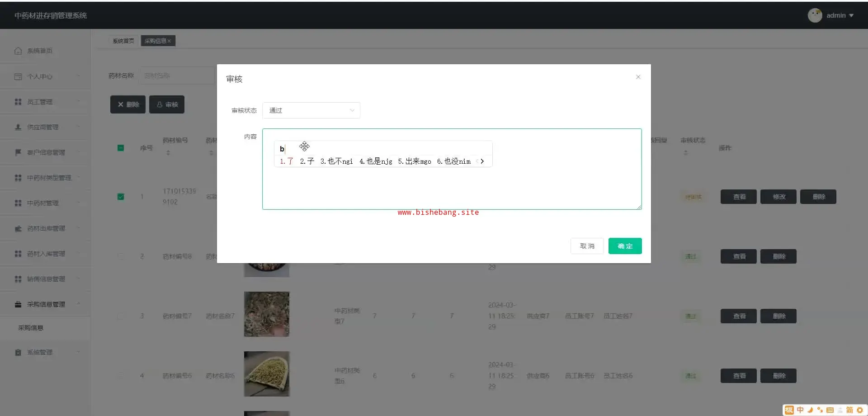Switch the IME Chinese/English mode (中)
Viewport: 868px width, 416px height.
(800, 410)
